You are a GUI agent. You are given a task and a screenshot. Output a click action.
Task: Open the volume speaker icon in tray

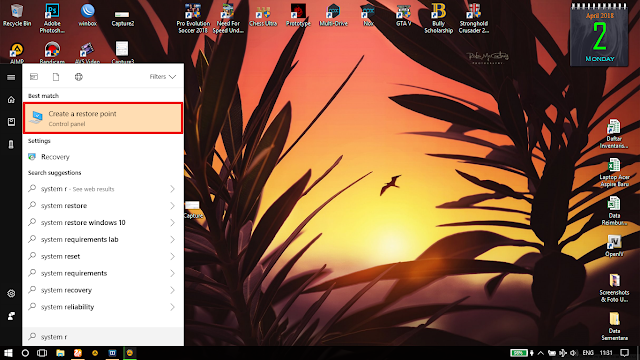pos(573,353)
